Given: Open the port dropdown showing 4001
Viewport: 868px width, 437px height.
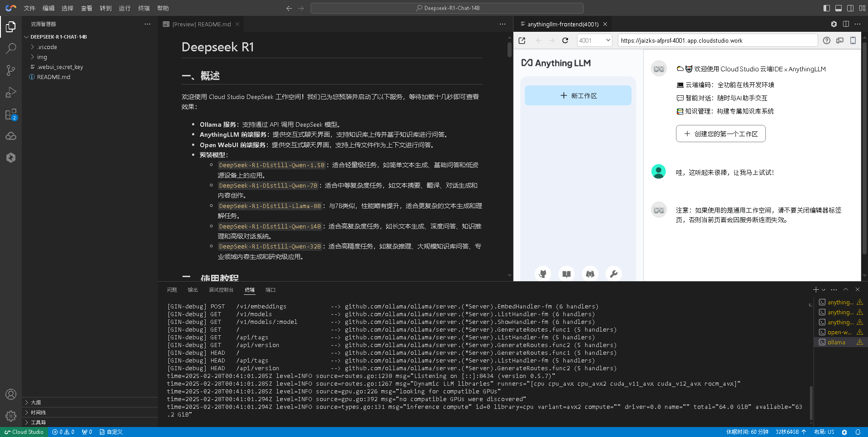Looking at the screenshot, I should click(x=594, y=40).
